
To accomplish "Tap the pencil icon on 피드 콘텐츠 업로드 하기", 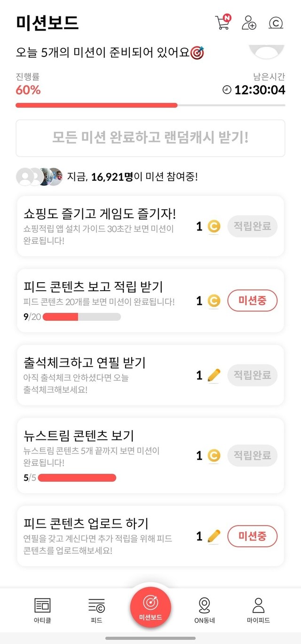I will [x=214, y=536].
